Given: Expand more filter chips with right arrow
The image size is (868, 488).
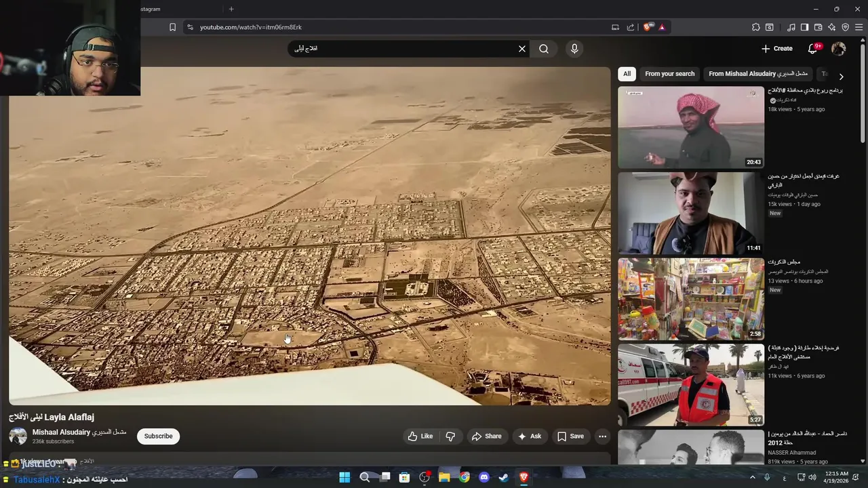Looking at the screenshot, I should (841, 77).
